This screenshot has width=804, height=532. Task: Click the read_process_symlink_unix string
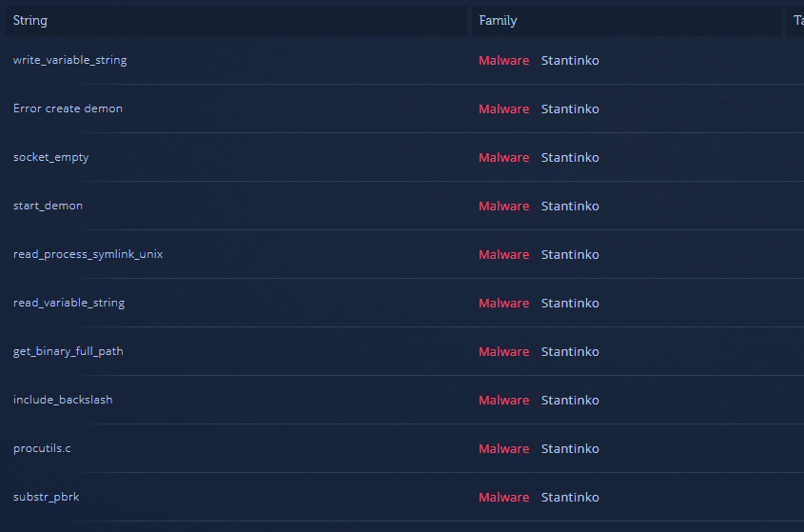(x=88, y=254)
